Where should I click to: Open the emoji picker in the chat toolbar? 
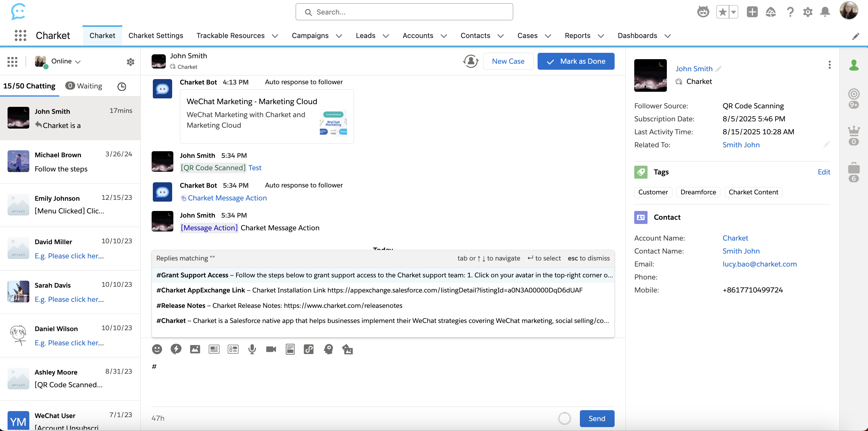[157, 349]
